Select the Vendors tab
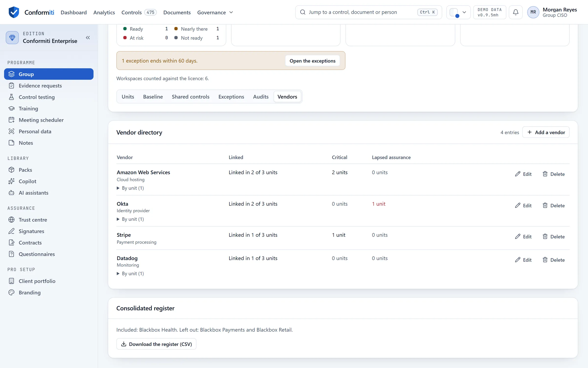Image resolution: width=588 pixels, height=368 pixels. [x=287, y=97]
